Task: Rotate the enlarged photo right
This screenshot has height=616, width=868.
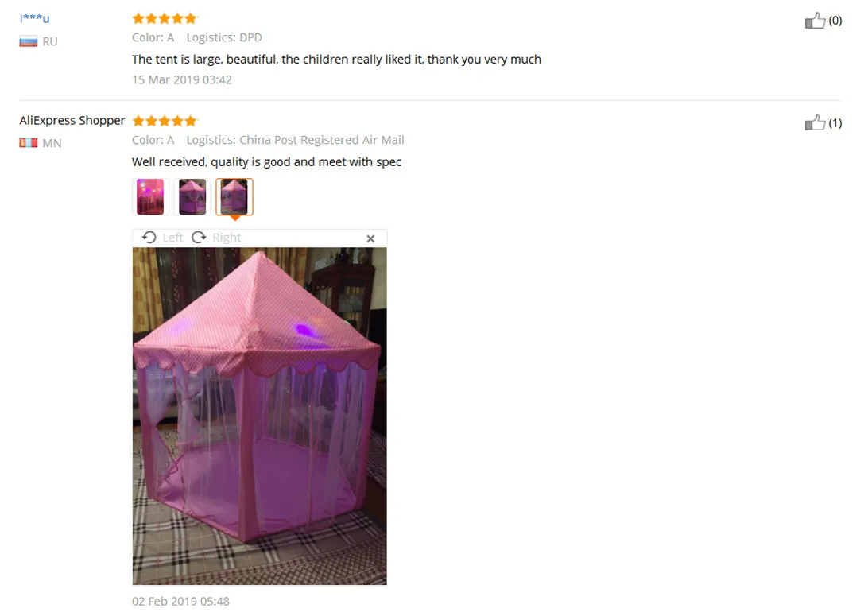Action: 199,238
